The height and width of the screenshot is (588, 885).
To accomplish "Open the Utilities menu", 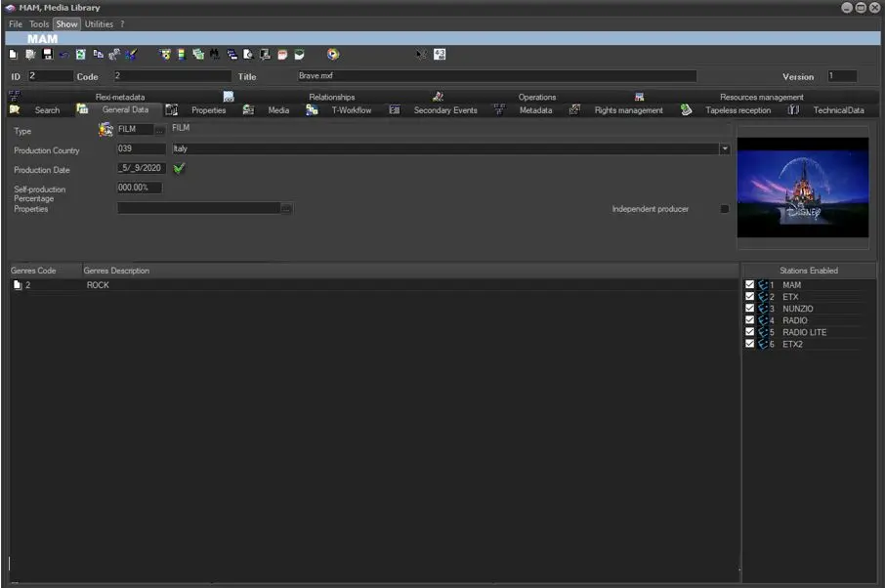I will [99, 23].
